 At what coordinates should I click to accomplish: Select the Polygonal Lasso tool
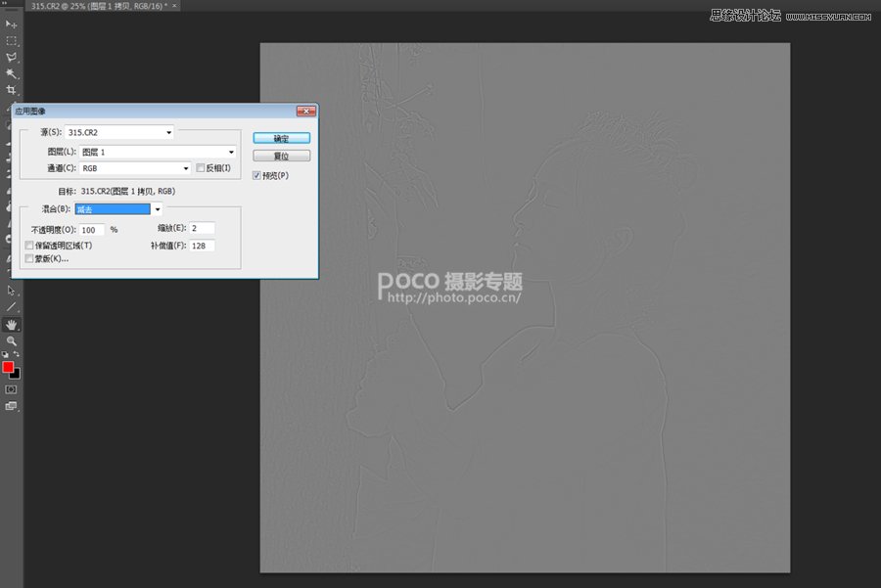pos(11,58)
